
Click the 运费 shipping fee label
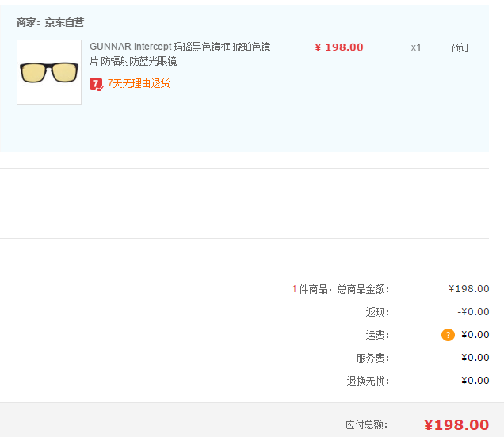point(377,335)
